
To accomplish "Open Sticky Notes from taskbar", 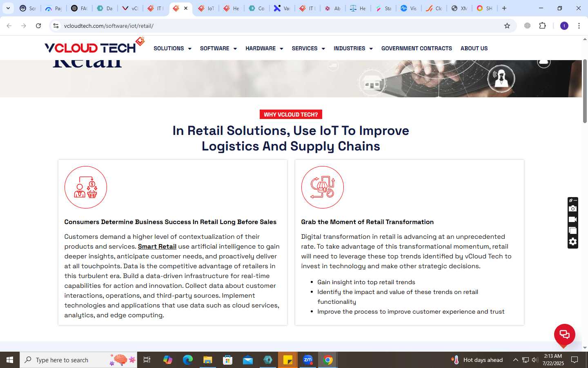I will pos(288,360).
